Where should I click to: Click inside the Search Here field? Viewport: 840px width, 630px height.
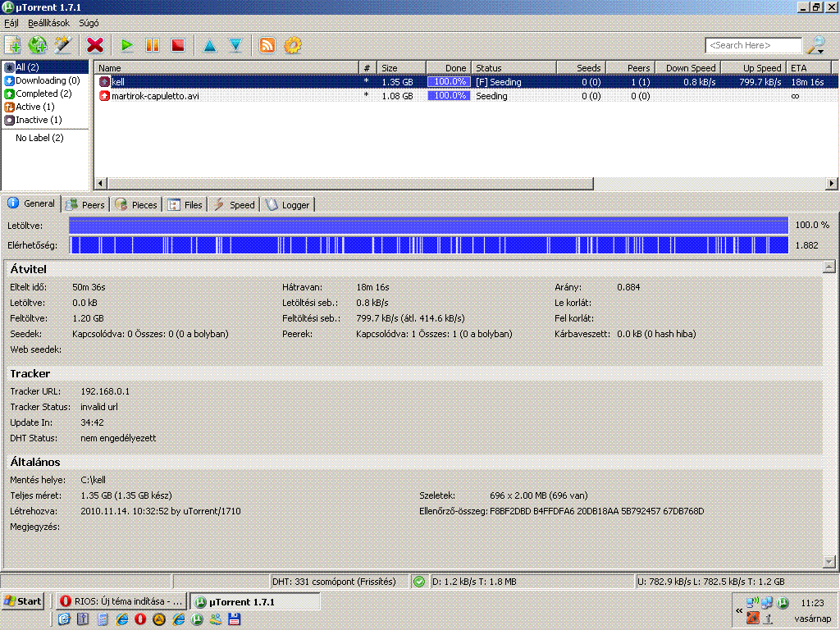(x=753, y=46)
